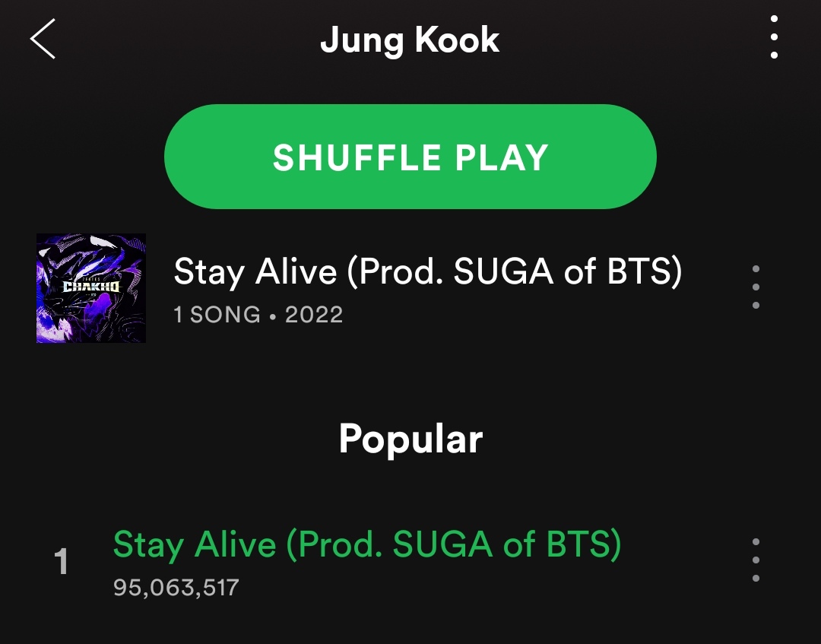
Task: Select the Popular section heading
Action: pyautogui.click(x=410, y=439)
